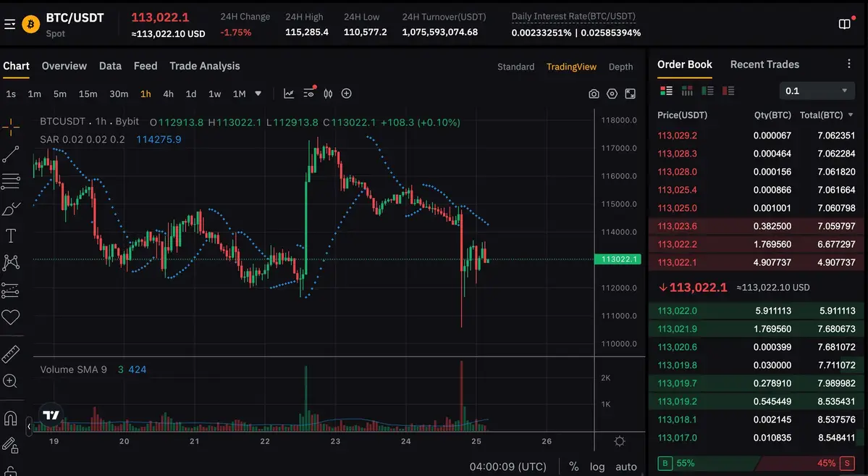This screenshot has width=868, height=476.
Task: Open the favorite drawings panel via heart icon
Action: click(11, 317)
